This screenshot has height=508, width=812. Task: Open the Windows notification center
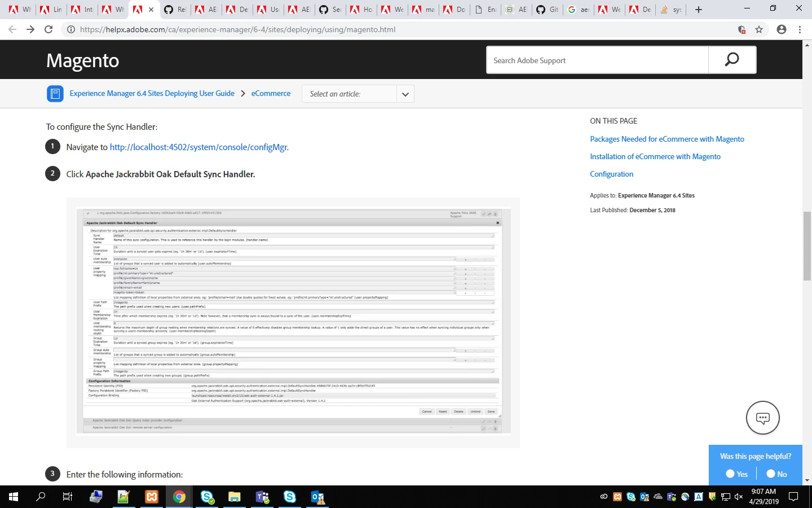pyautogui.click(x=793, y=497)
